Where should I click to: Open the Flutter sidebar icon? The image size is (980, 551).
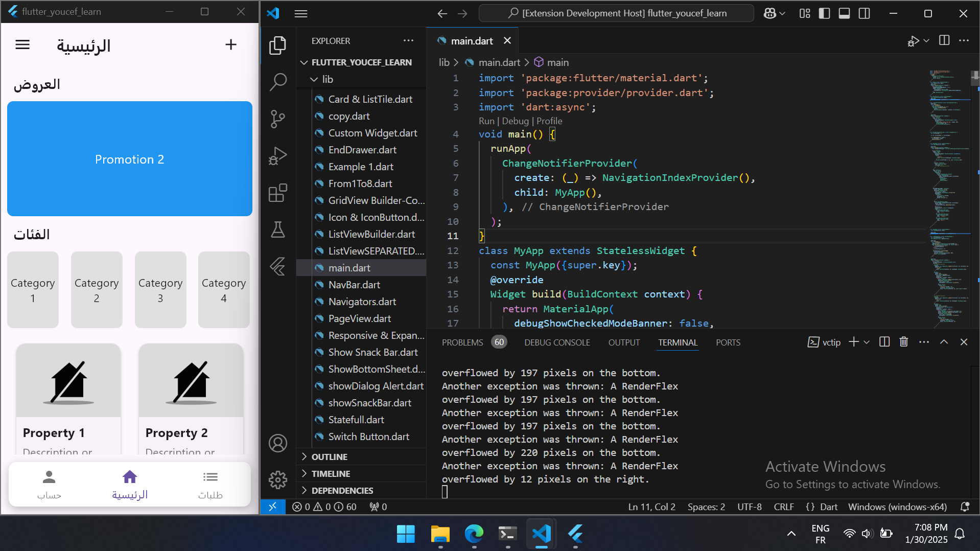(x=277, y=266)
